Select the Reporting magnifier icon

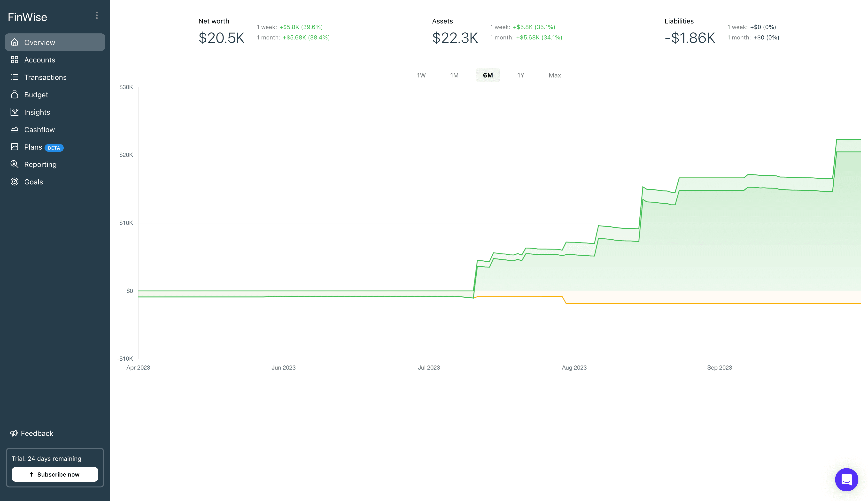pyautogui.click(x=15, y=164)
